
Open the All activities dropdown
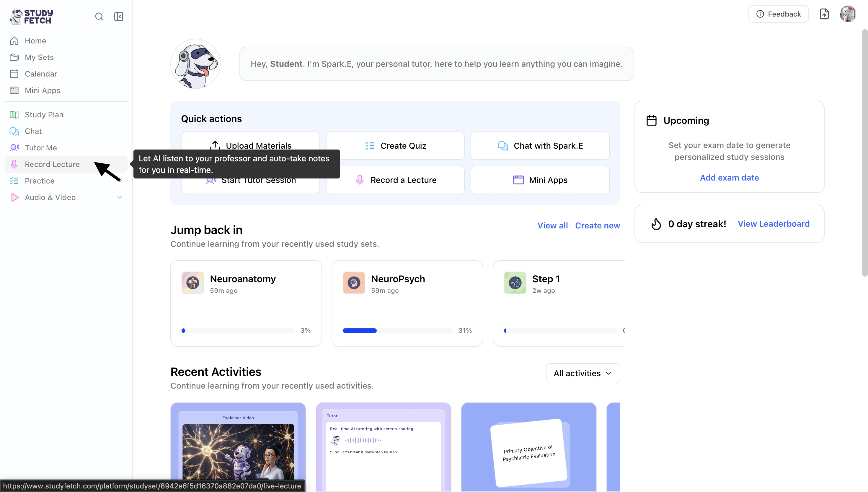coord(583,373)
